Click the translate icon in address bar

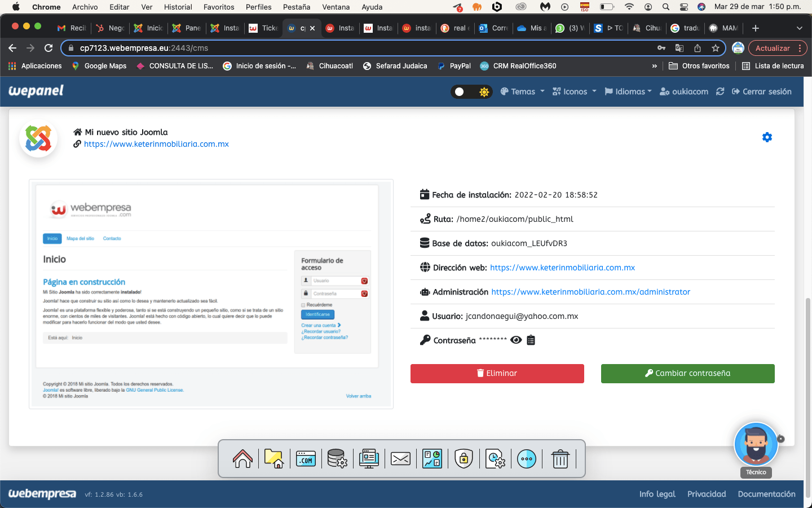pos(679,48)
